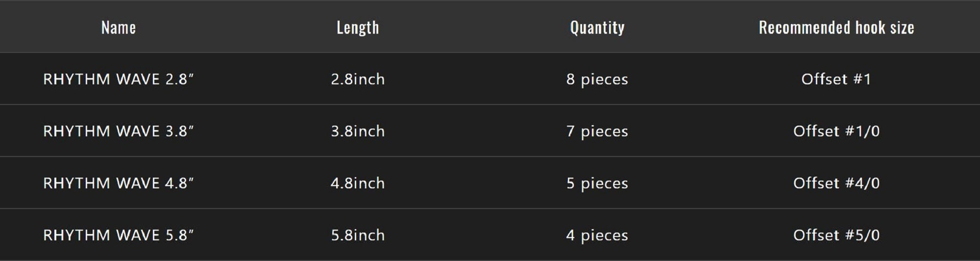The image size is (980, 261).
Task: Select the RHYTHM WAVE 2.8" name cell
Action: coord(119,79)
